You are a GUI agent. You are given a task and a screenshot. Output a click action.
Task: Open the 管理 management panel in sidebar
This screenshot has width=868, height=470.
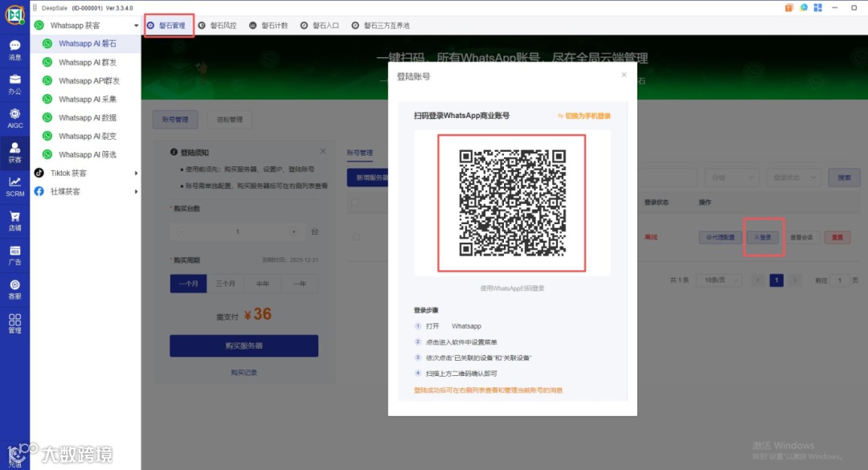click(14, 321)
